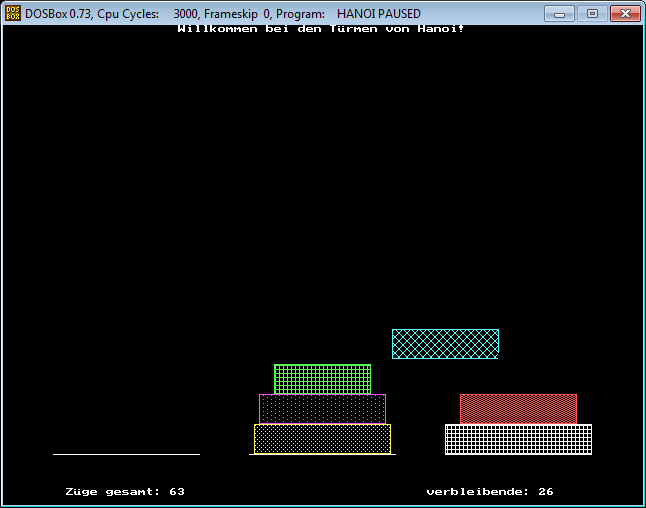Click the base line beneath the middle tower
Image resolution: width=646 pixels, height=508 pixels.
[322, 455]
